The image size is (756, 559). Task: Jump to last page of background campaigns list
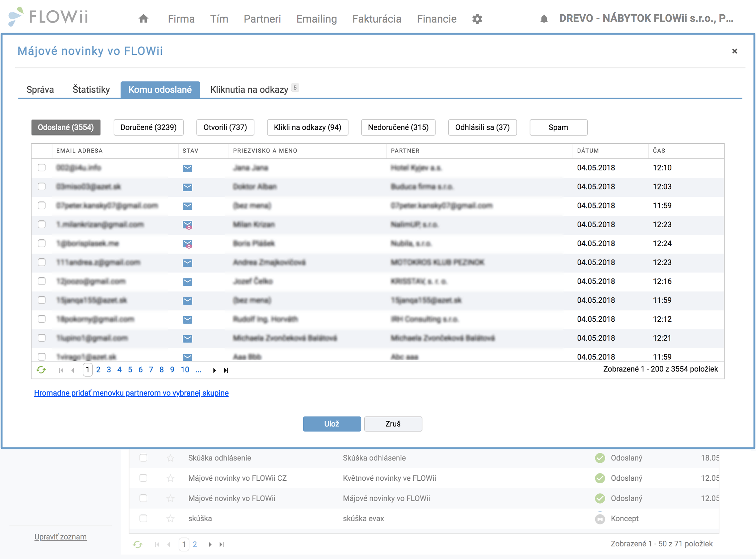click(x=222, y=544)
